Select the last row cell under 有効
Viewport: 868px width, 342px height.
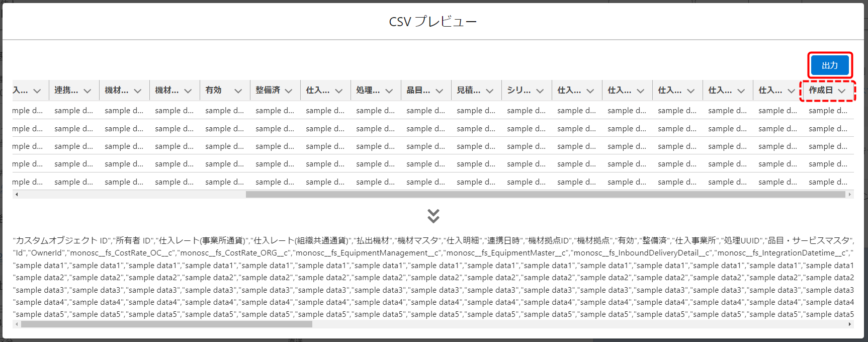(224, 182)
